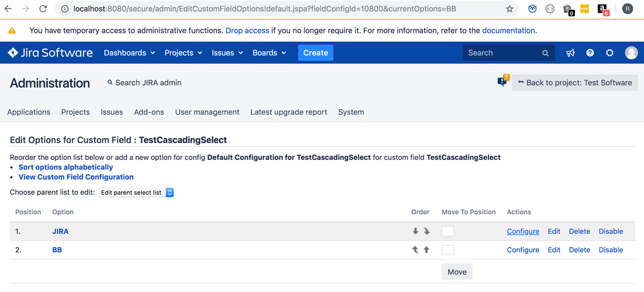Click the Jira Software logo
This screenshot has height=292, width=644.
(50, 53)
